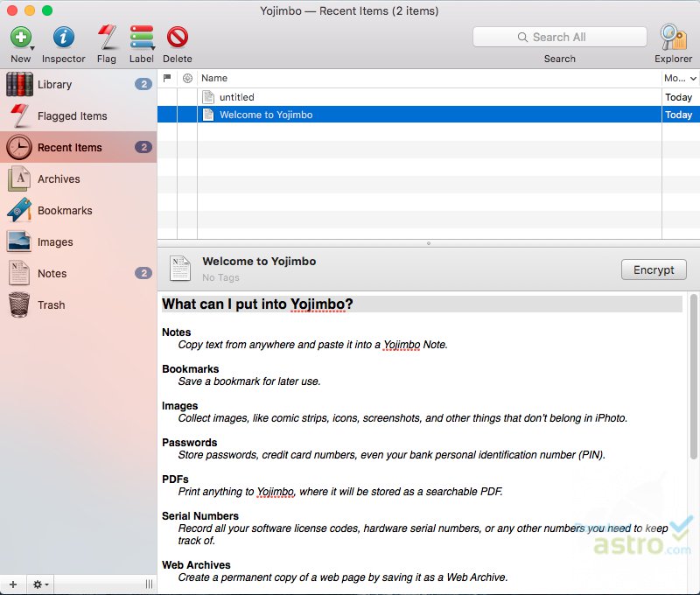Click the Library count badge
The width and height of the screenshot is (700, 595).
click(143, 84)
